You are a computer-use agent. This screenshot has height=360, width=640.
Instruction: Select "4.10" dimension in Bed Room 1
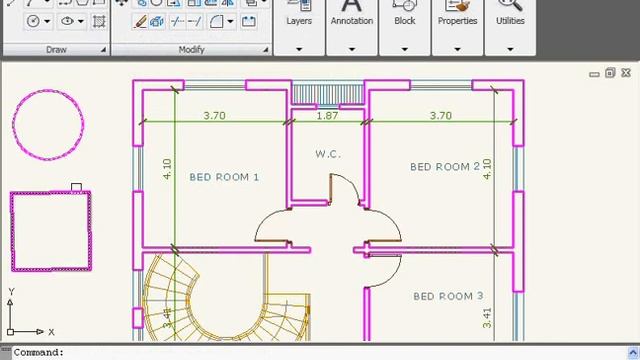(167, 169)
